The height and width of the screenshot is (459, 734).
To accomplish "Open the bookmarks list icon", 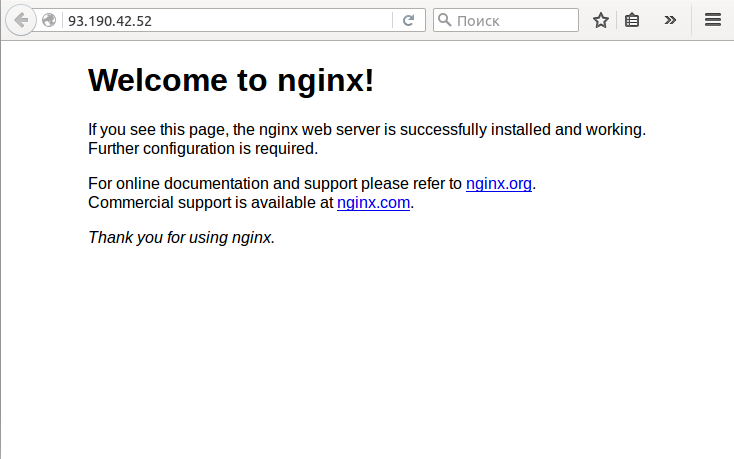I will tap(632, 20).
